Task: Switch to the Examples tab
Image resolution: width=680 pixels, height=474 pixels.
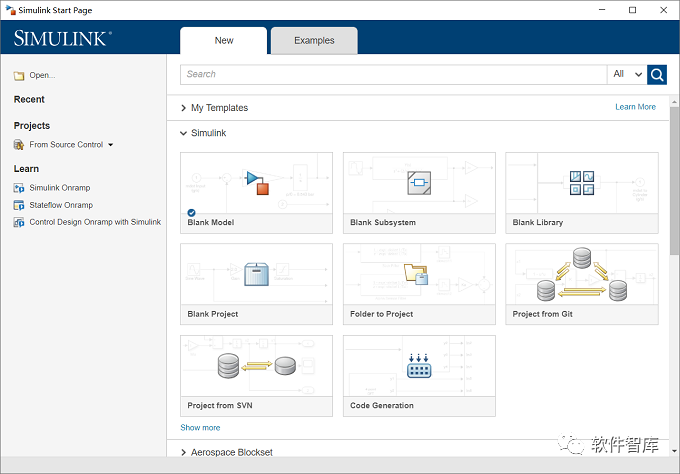Action: tap(314, 41)
